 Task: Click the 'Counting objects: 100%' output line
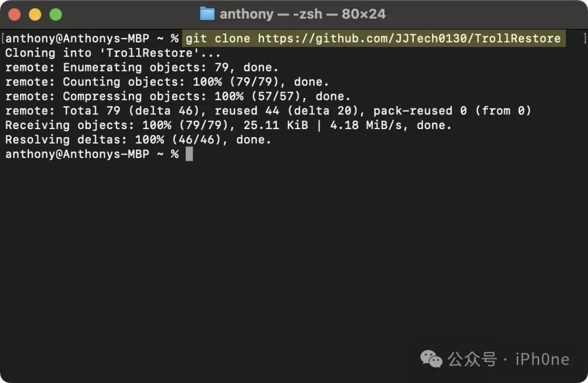click(x=167, y=82)
